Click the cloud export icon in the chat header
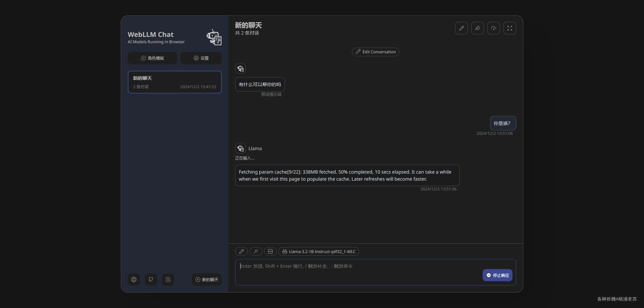This screenshot has height=308, width=644. 494,28
